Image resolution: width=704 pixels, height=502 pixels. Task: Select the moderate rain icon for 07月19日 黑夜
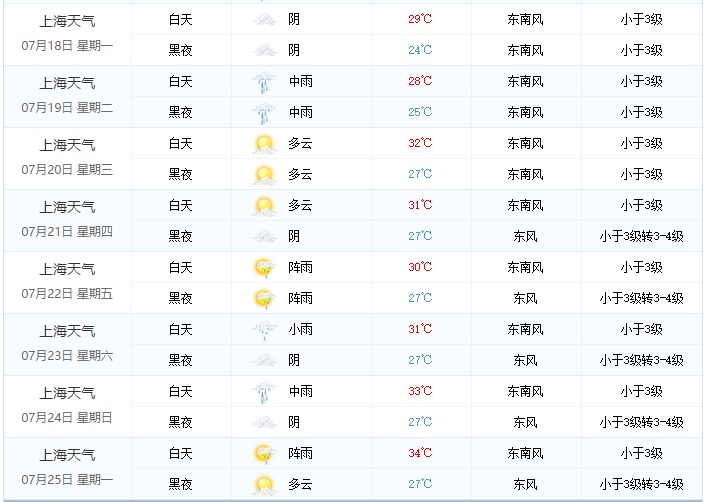point(264,113)
